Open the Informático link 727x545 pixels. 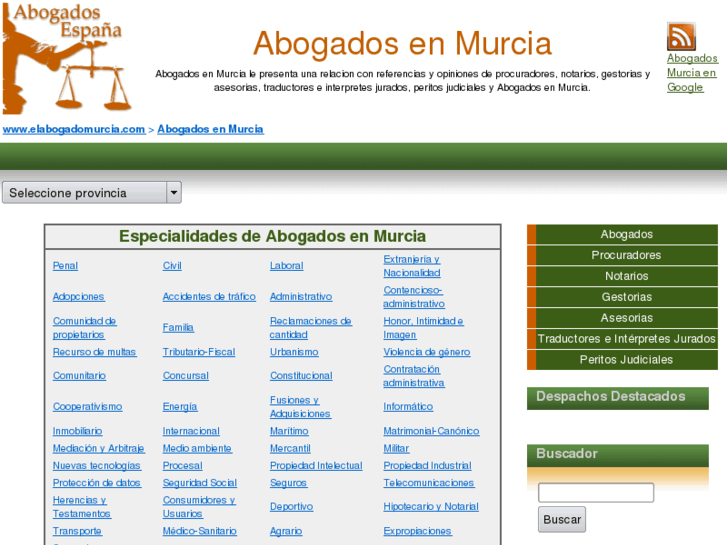coord(408,406)
